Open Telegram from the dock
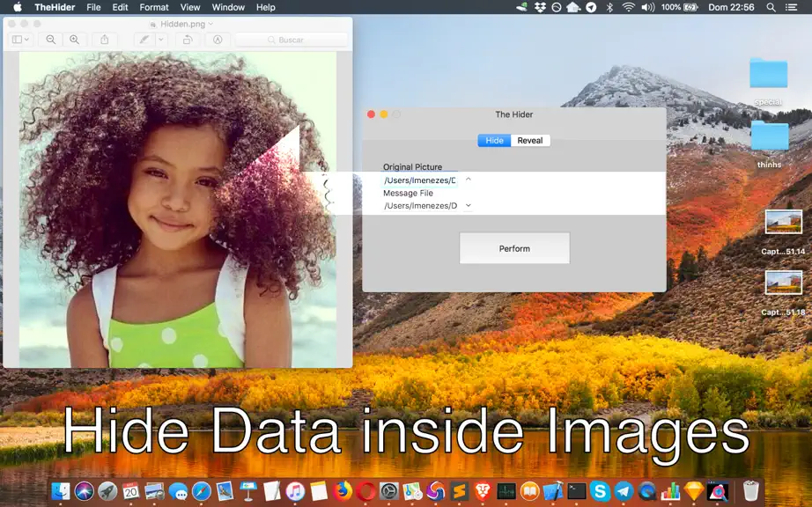 coord(624,491)
